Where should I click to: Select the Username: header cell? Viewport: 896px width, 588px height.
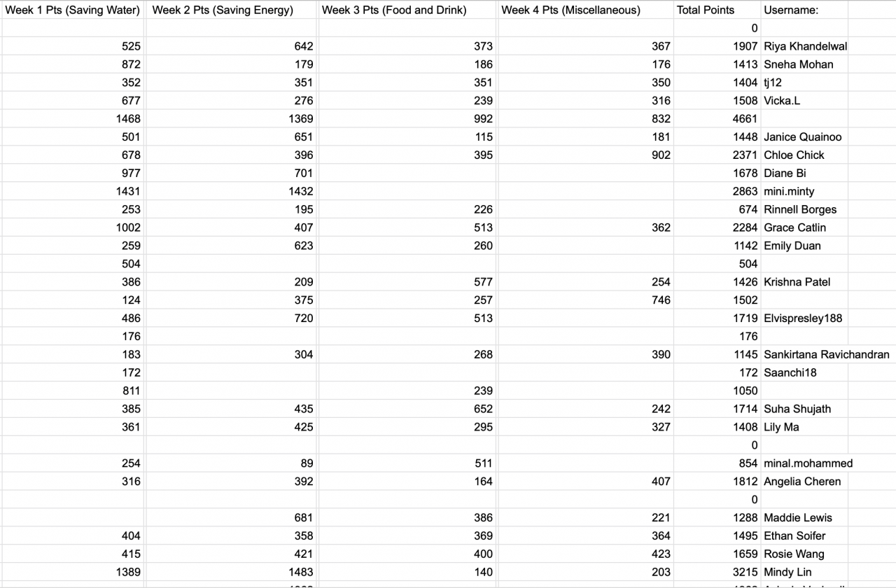click(x=791, y=10)
